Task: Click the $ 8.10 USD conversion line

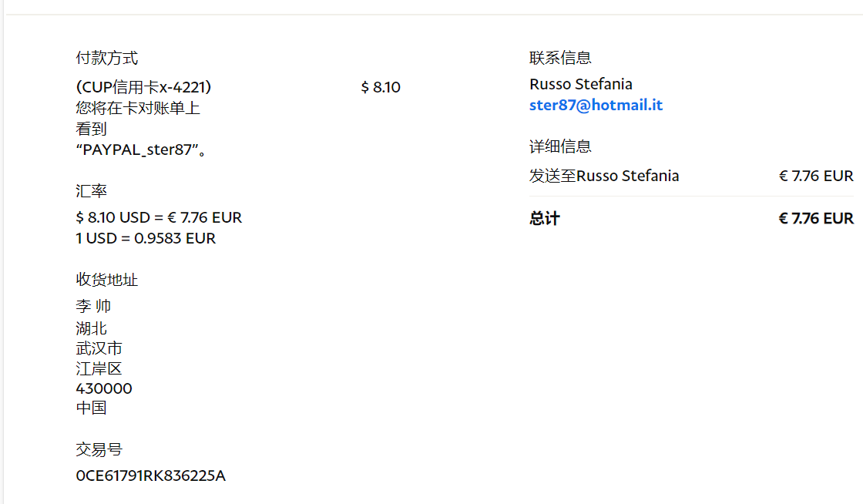Action: tap(159, 217)
